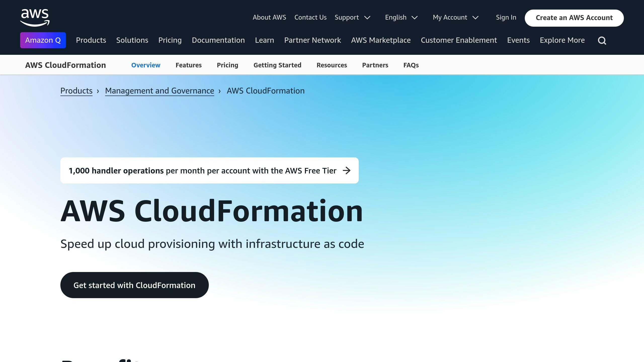The image size is (644, 362).
Task: Switch to the Features tab
Action: coord(189,65)
